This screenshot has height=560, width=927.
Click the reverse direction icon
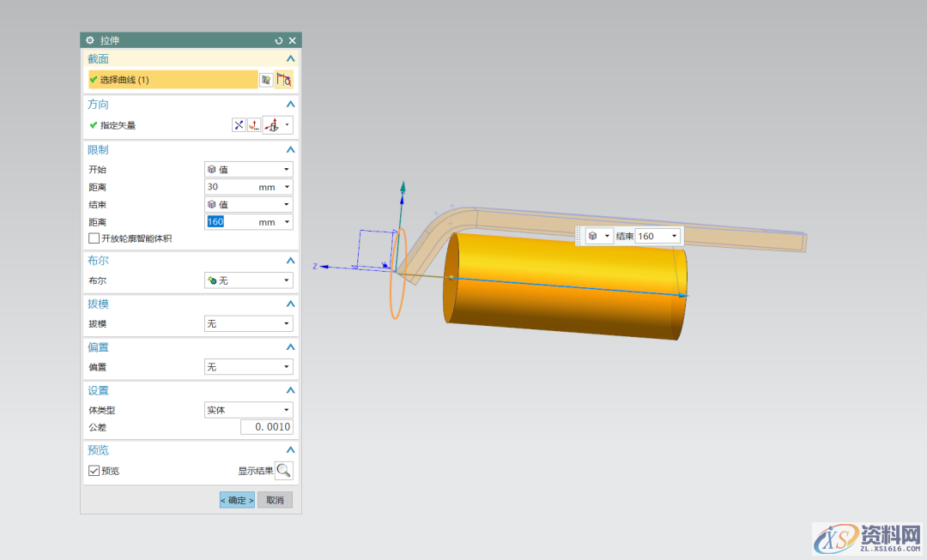tap(239, 125)
